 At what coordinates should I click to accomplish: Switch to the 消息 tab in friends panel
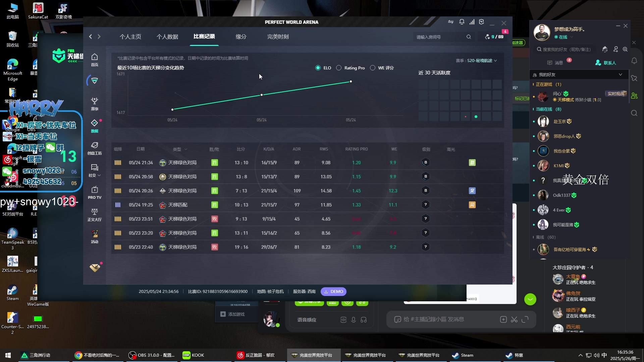click(x=555, y=63)
